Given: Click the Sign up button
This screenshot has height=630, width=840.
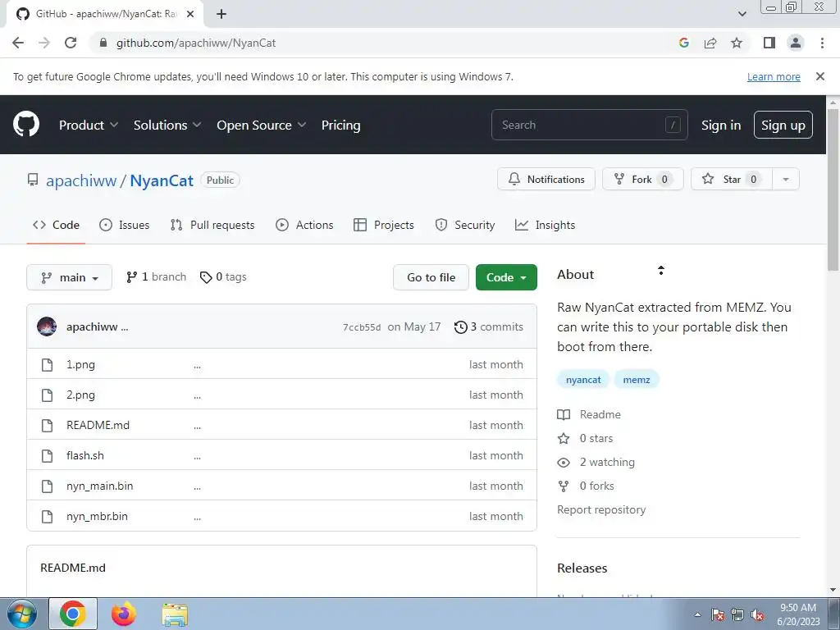Looking at the screenshot, I should [783, 125].
